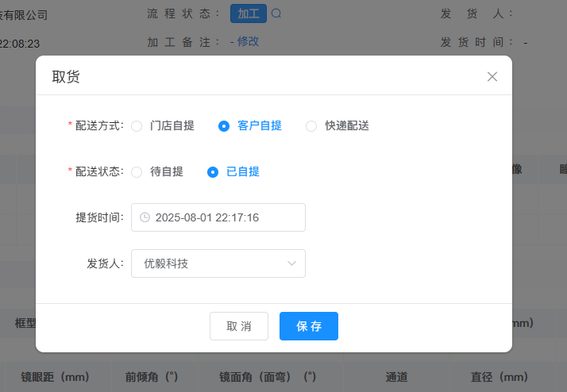Viewport: 567px width, 392px height.
Task: Set delivery status to 已自提
Action: pyautogui.click(x=213, y=171)
